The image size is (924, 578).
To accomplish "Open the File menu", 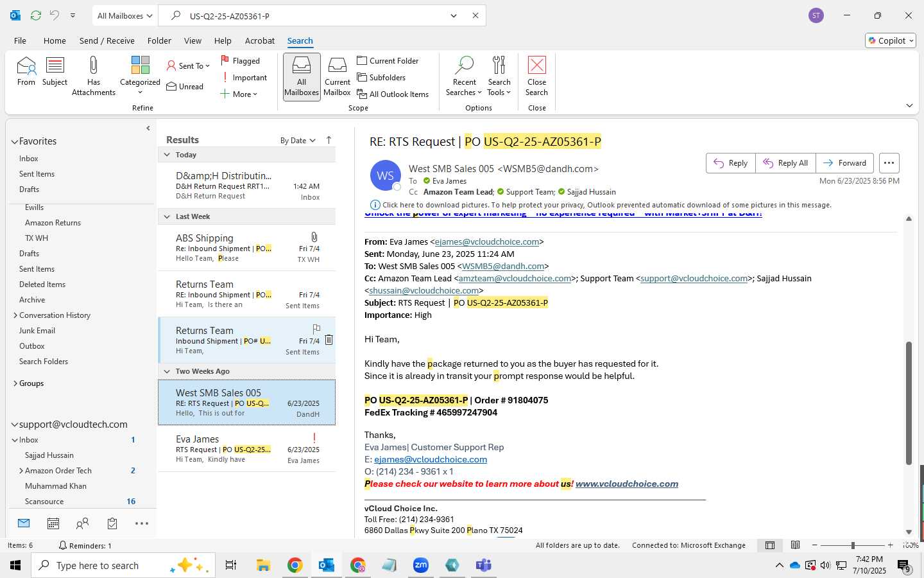I will point(20,40).
